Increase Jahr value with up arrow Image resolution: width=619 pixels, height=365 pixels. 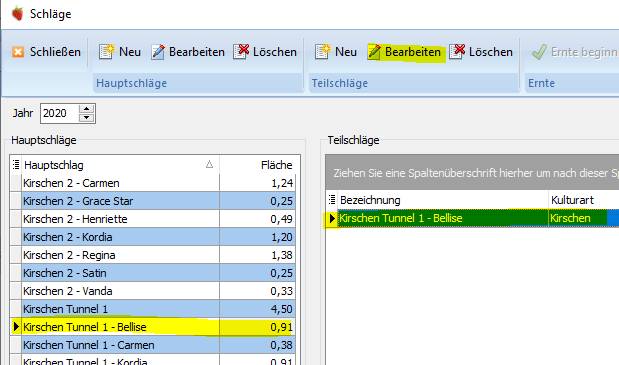(x=86, y=109)
